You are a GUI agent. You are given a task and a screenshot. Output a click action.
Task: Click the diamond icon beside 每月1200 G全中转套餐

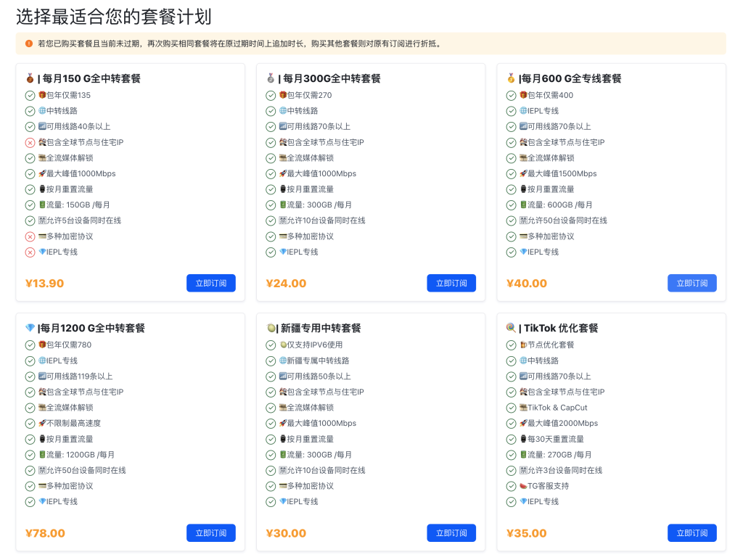pos(30,328)
